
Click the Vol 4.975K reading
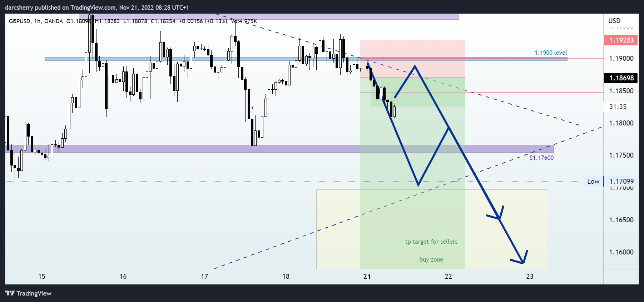(x=244, y=21)
